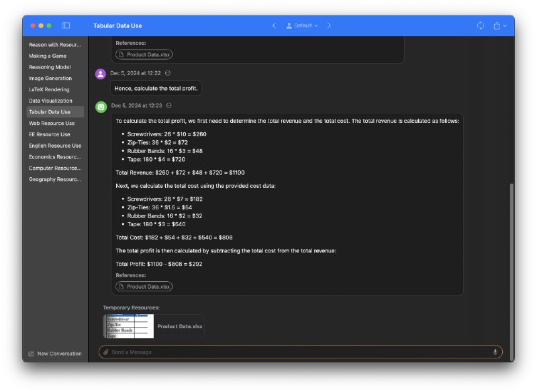The height and width of the screenshot is (392, 537).
Task: Click the refresh icon in title bar
Action: click(481, 26)
